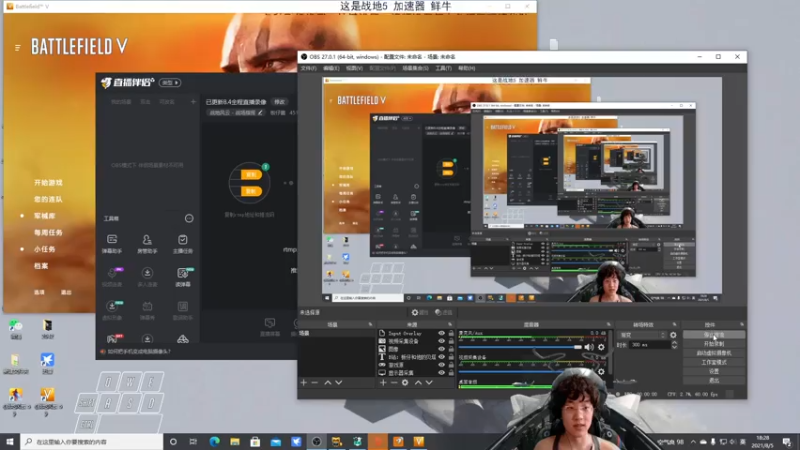The width and height of the screenshot is (800, 450).
Task: Open 视频采集设备 mixer settings gear
Action: click(x=601, y=371)
